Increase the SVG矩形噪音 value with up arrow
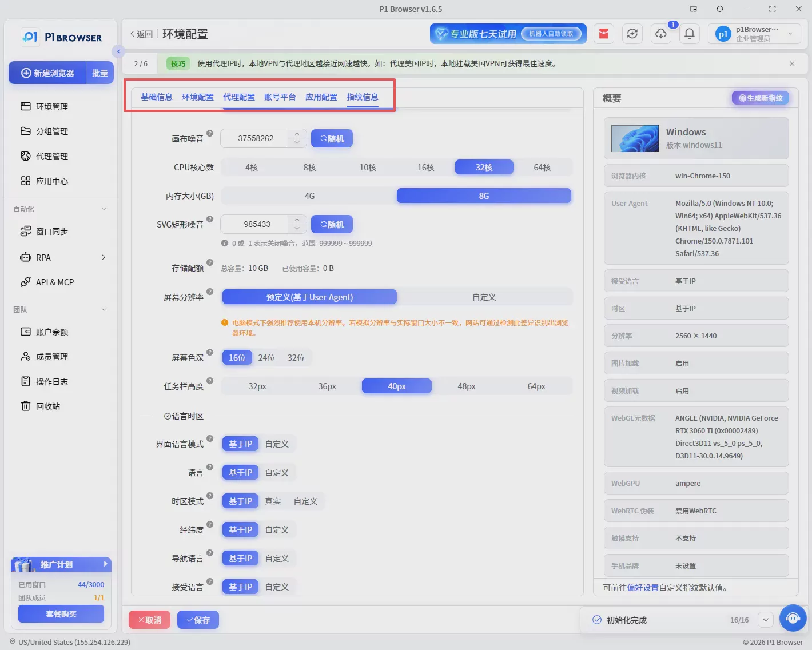 [297, 220]
